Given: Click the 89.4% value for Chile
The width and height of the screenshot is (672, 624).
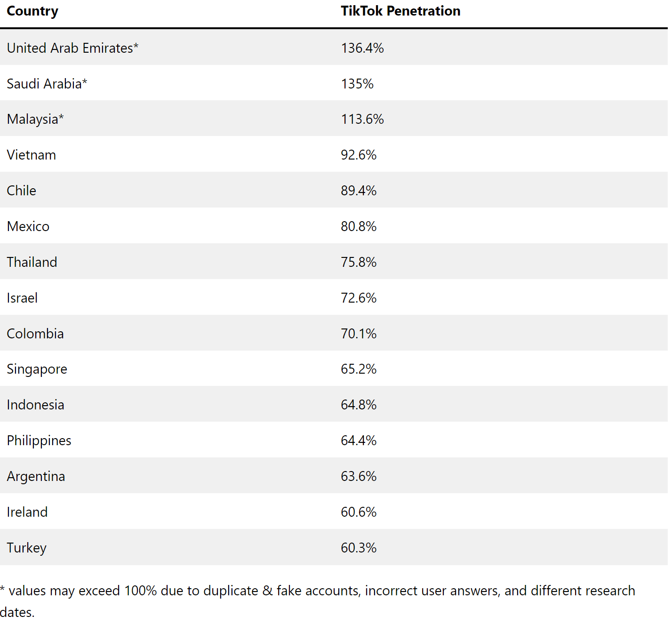Looking at the screenshot, I should click(x=359, y=191).
